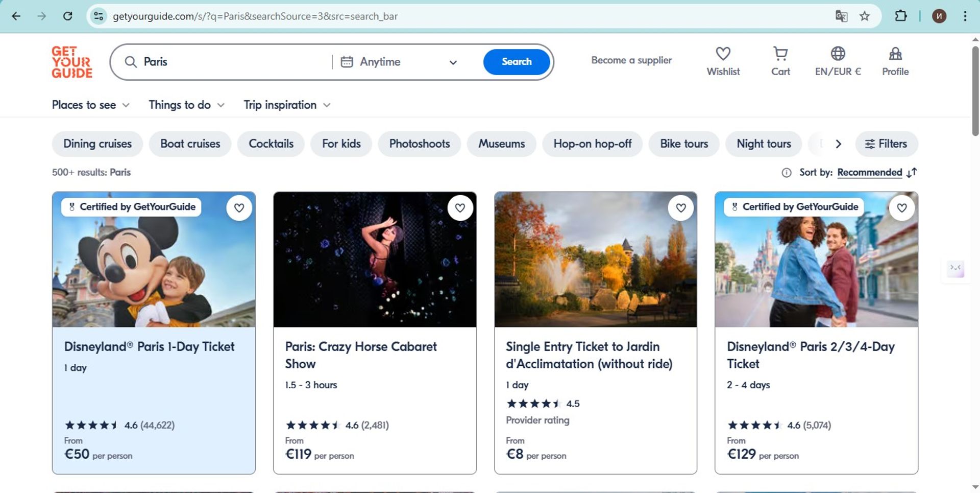Open the Profile icon
The image size is (980, 493).
point(895,54)
